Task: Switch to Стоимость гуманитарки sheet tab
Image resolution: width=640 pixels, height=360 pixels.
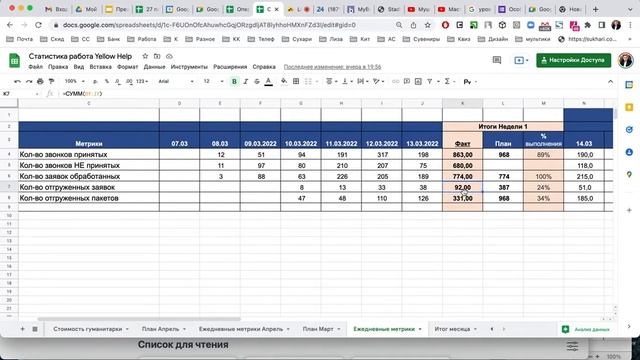Action: tap(90, 329)
